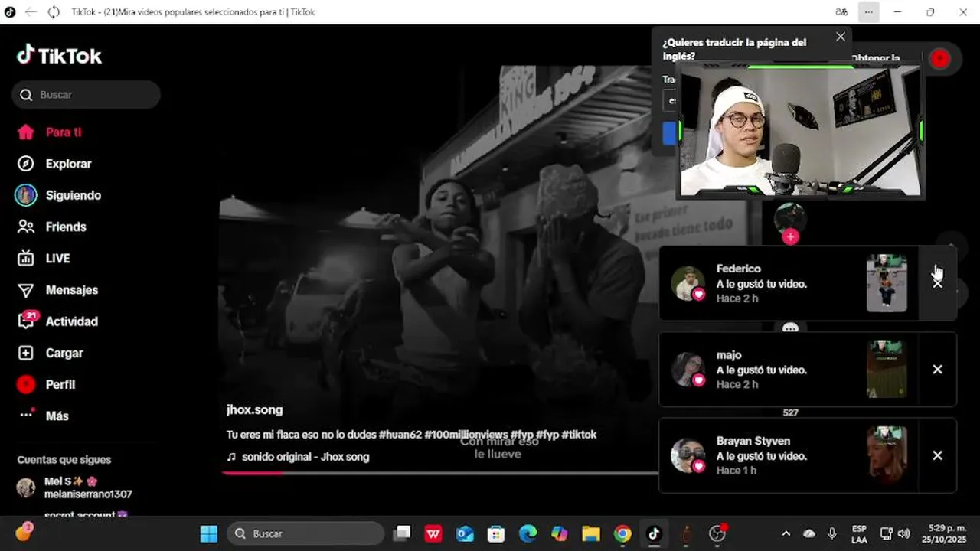Open Federico's profile avatar
The height and width of the screenshot is (551, 980).
point(688,284)
